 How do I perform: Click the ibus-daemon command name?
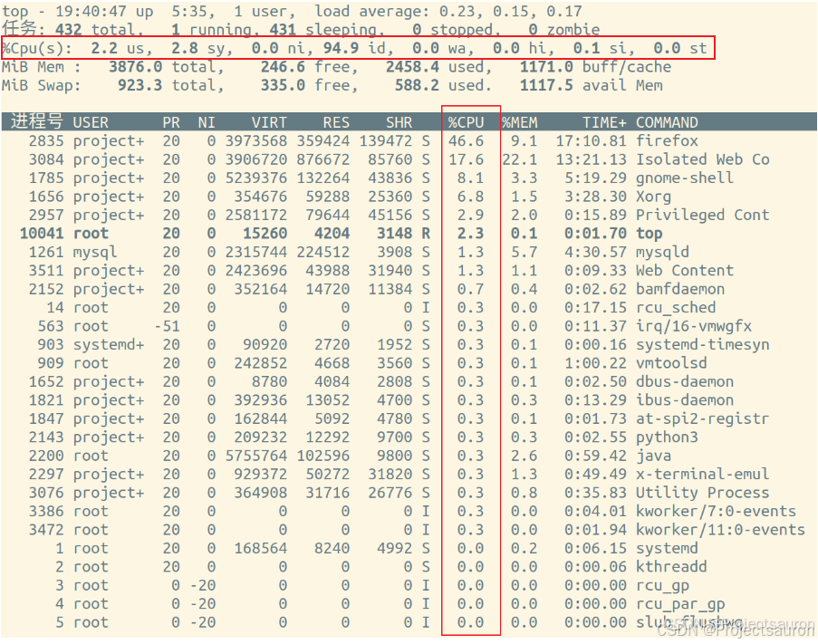[685, 400]
